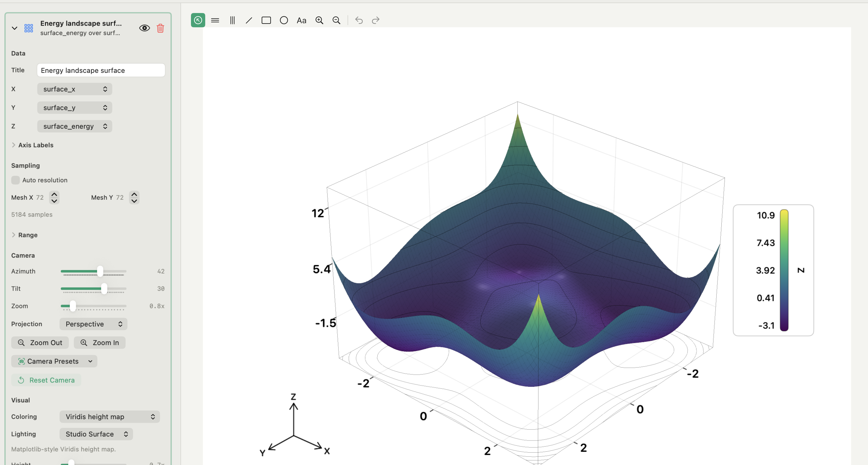Viewport: 868px width, 465px height.
Task: Decrease the Mesh Y stepper value
Action: (134, 201)
